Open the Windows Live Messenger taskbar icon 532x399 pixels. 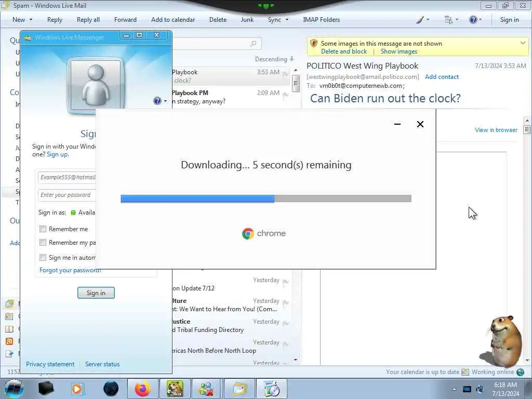[x=206, y=389]
